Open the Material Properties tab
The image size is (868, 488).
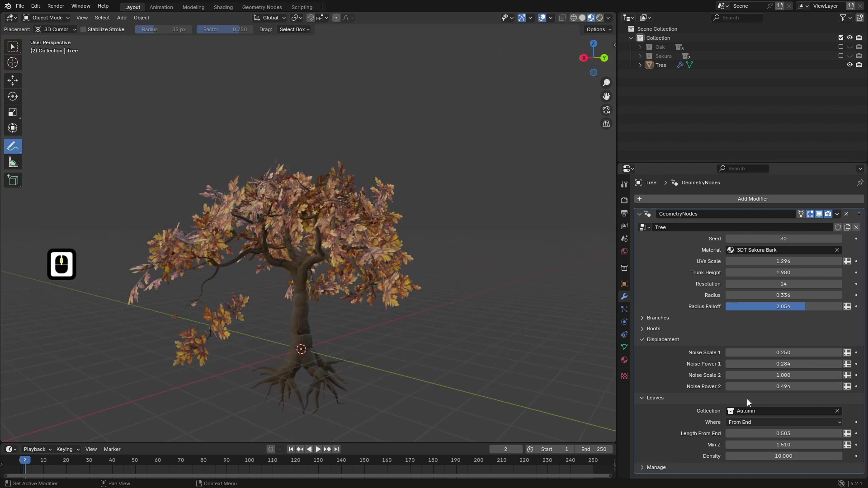point(624,360)
